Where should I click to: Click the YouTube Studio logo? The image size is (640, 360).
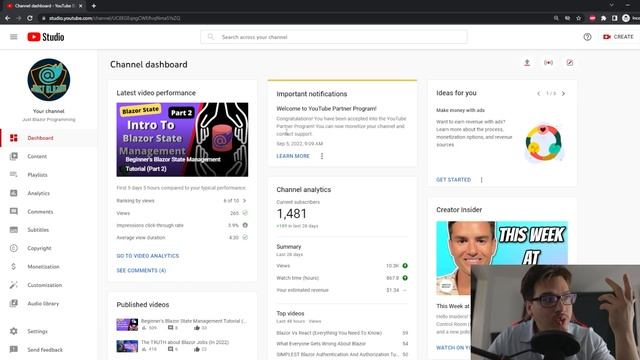[x=46, y=37]
